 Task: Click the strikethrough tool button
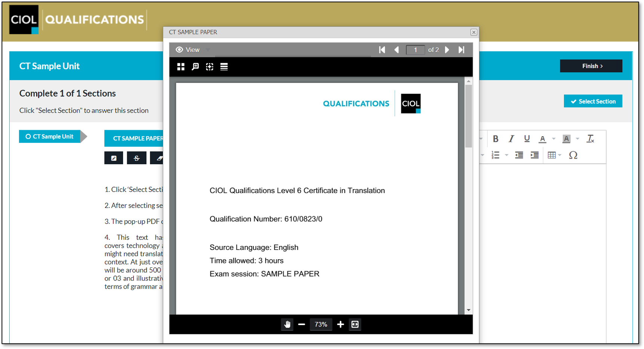(137, 158)
